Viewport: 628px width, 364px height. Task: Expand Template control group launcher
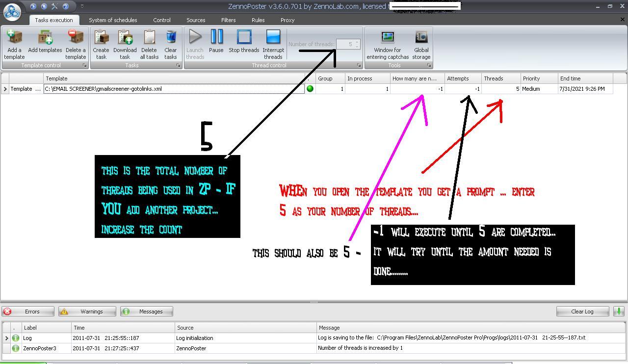coord(84,65)
